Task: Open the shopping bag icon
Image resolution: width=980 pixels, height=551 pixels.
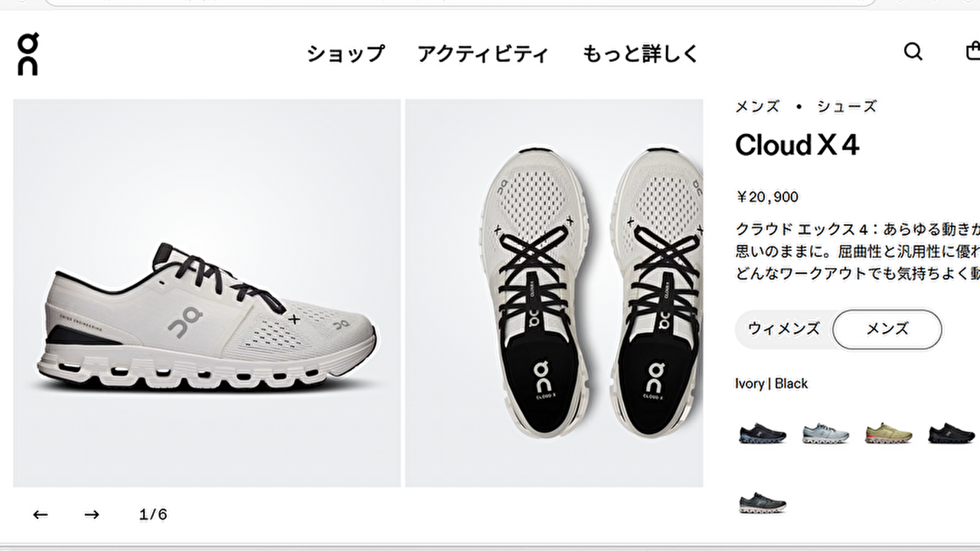Action: [x=972, y=51]
